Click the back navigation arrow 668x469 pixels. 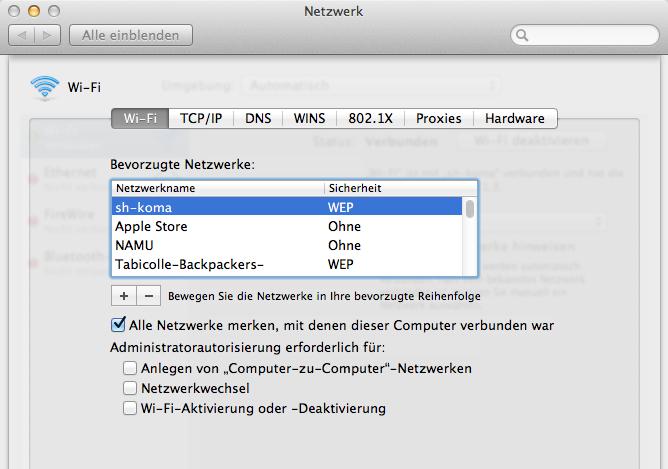(22, 35)
